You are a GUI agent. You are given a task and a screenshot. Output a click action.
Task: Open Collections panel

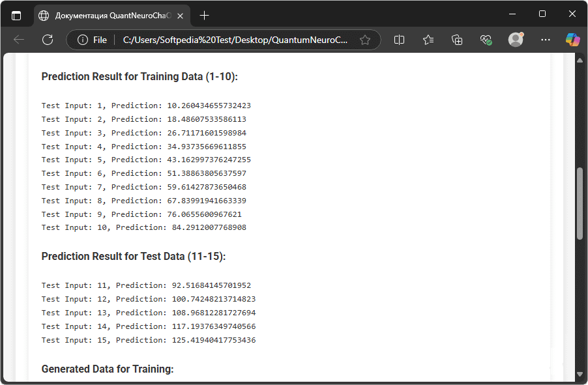click(x=457, y=40)
